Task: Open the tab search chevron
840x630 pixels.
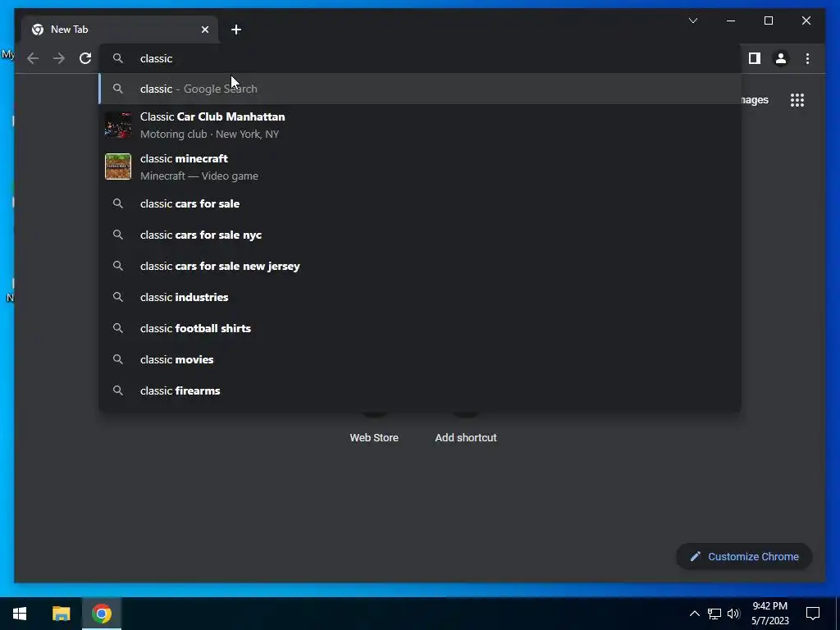Action: [692, 21]
